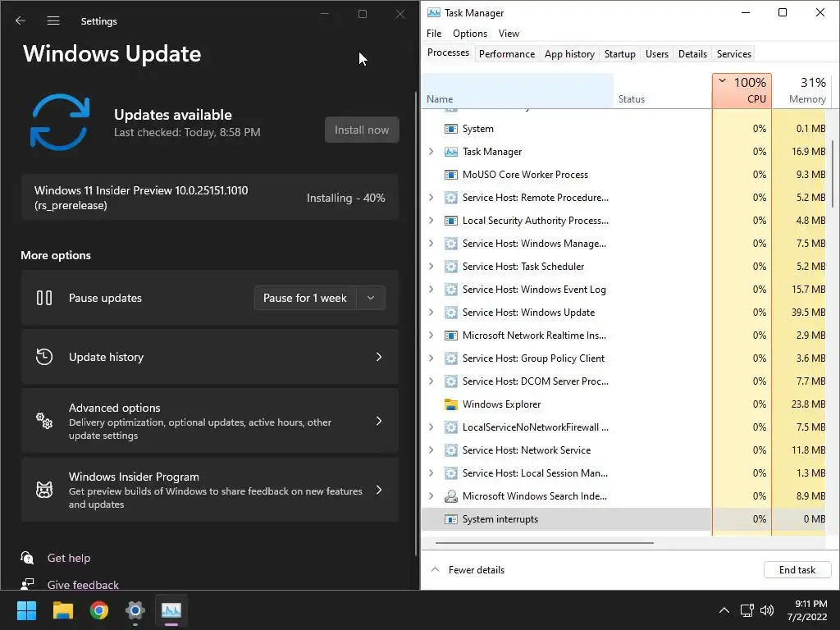Screen dimensions: 840x630
Task: Expand Service Host: Remote Procedure row
Action: 431,198
